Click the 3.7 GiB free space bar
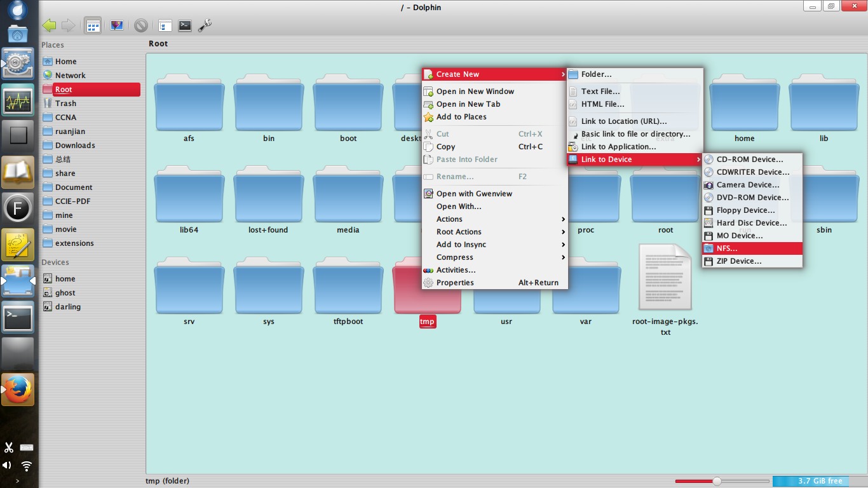Viewport: 868px width, 488px height. pyautogui.click(x=820, y=481)
